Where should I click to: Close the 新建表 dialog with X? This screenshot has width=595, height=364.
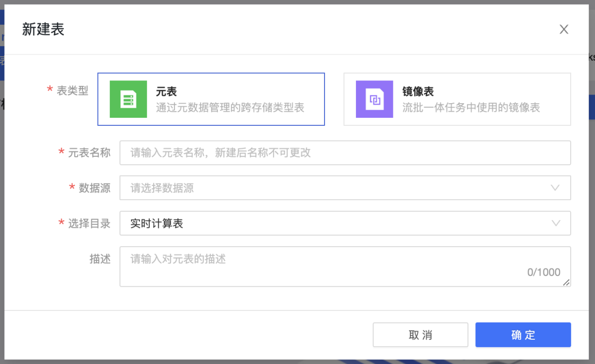564,29
